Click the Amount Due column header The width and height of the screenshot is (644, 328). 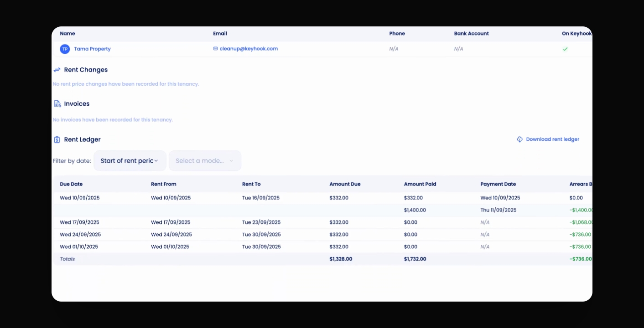(345, 184)
